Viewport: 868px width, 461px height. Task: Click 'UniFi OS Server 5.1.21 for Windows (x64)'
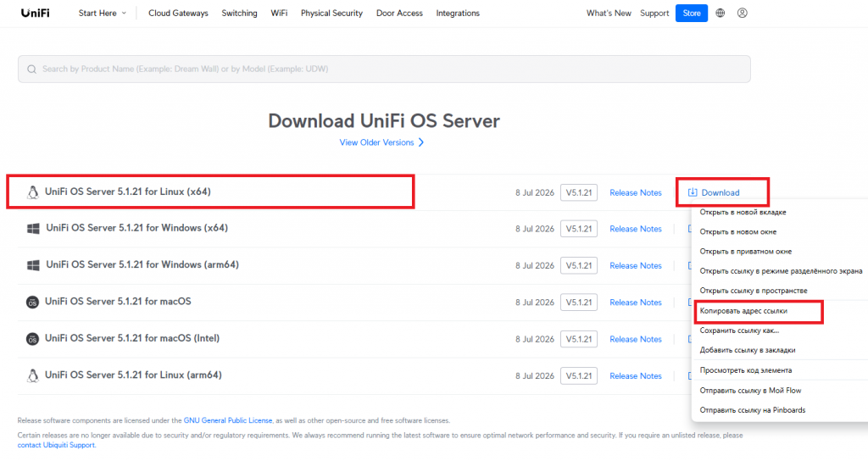136,227
